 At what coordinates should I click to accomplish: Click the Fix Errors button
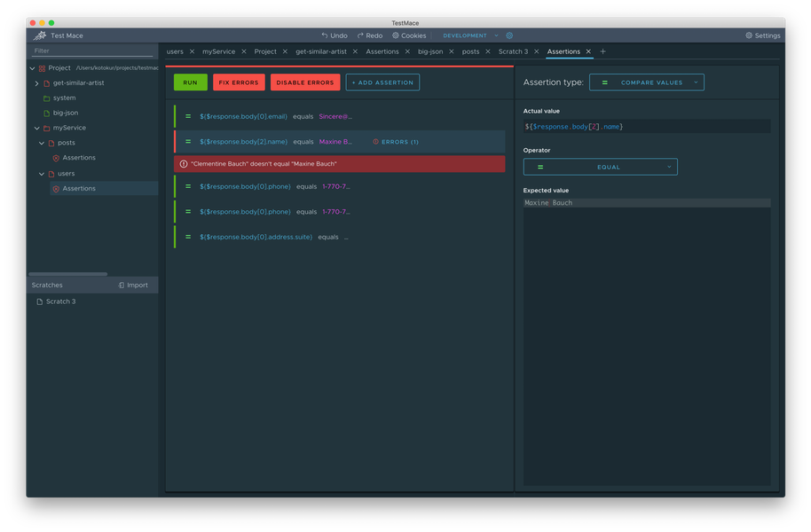[x=239, y=82]
